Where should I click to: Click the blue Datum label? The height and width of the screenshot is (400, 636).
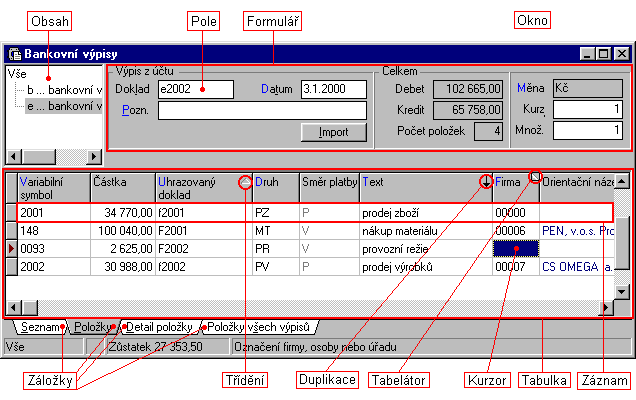(x=276, y=89)
